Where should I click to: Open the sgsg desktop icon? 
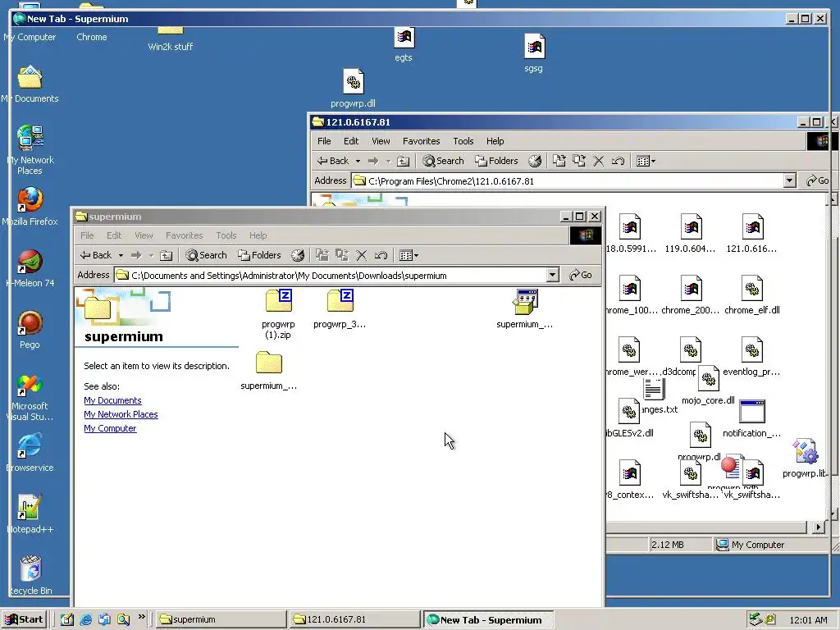[533, 53]
